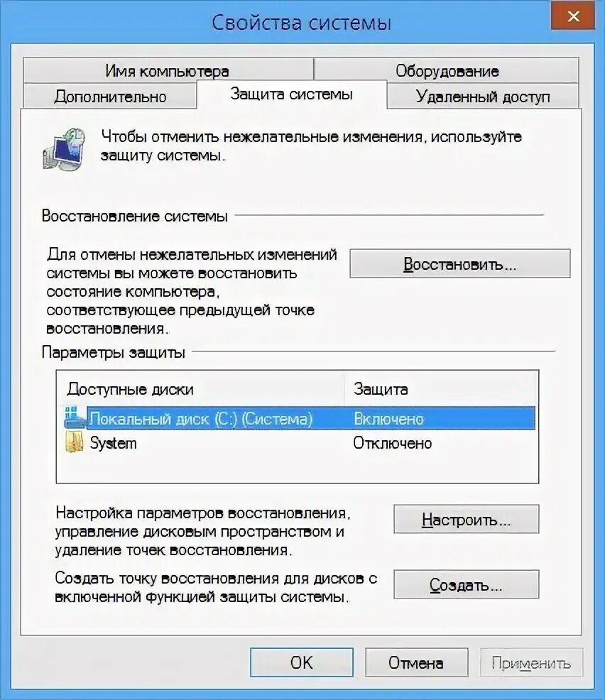Click the Отмена button

coord(416,662)
